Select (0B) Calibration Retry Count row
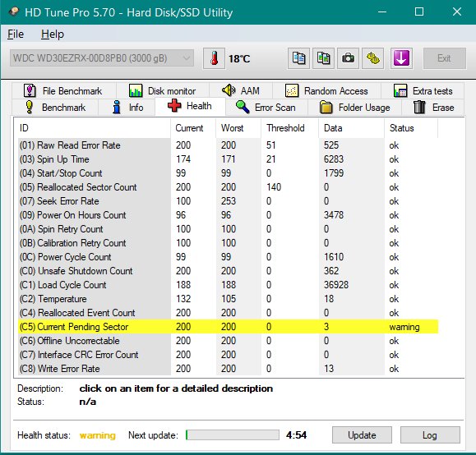The width and height of the screenshot is (476, 455). pos(229,243)
